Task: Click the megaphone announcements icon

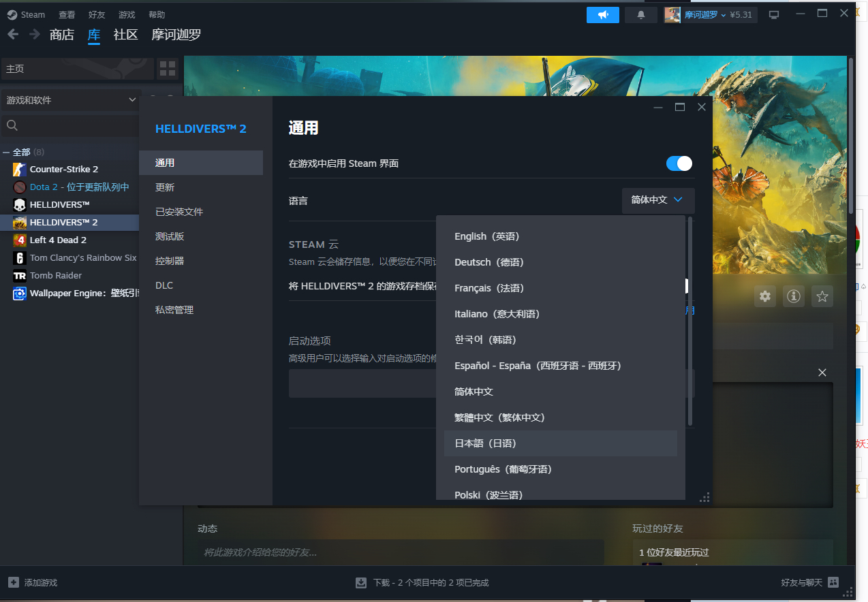Action: pos(603,14)
